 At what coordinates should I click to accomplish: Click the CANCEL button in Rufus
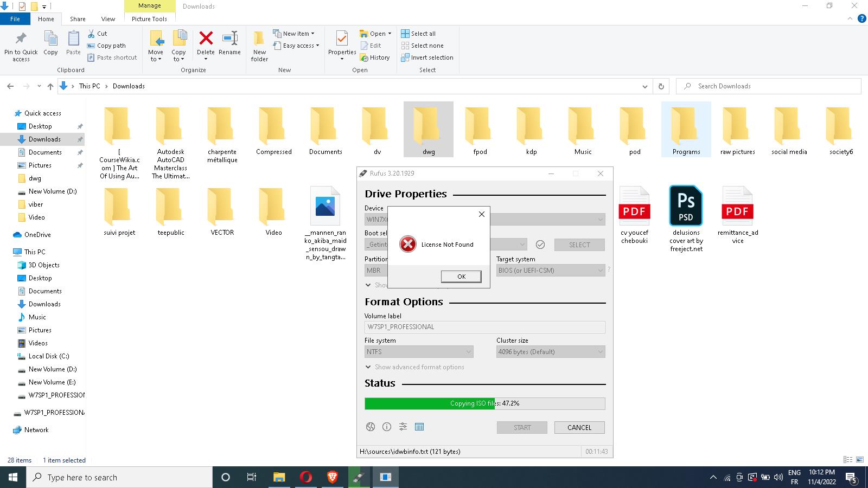click(x=579, y=427)
